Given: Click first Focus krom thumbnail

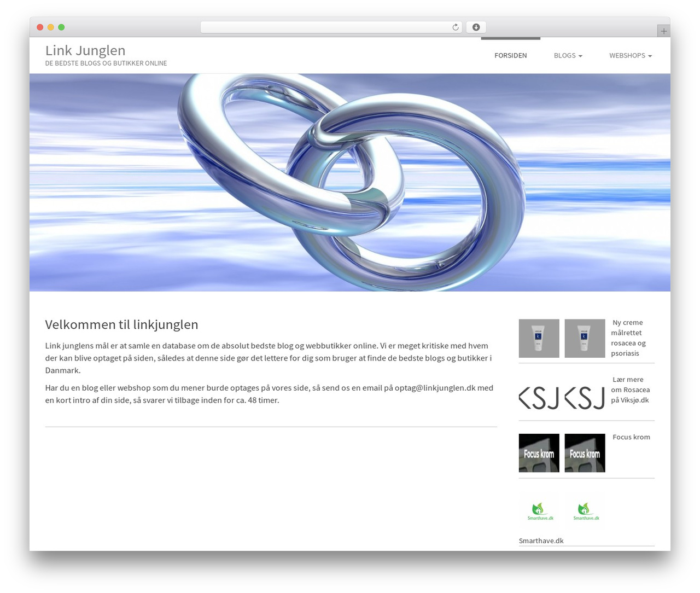Looking at the screenshot, I should coord(539,453).
